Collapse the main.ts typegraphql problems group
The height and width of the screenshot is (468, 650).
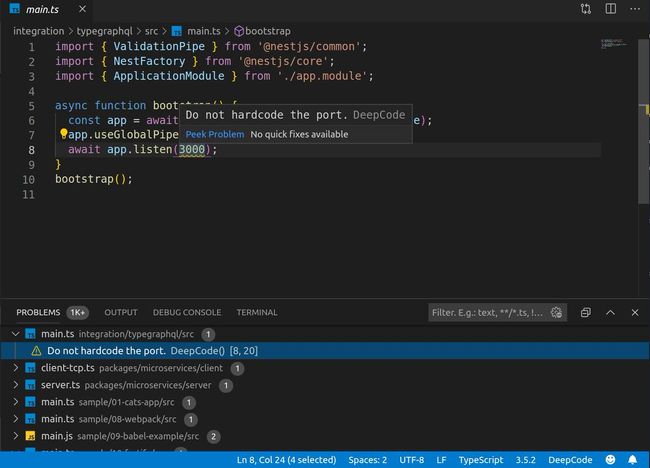coord(15,334)
